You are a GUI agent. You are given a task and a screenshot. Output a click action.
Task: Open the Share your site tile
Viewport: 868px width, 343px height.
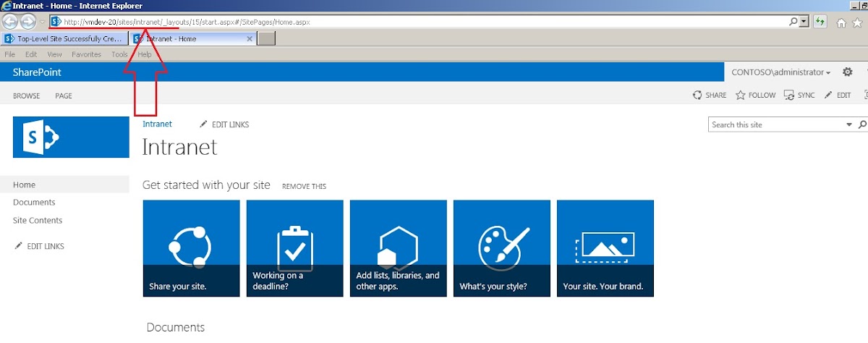pos(191,248)
